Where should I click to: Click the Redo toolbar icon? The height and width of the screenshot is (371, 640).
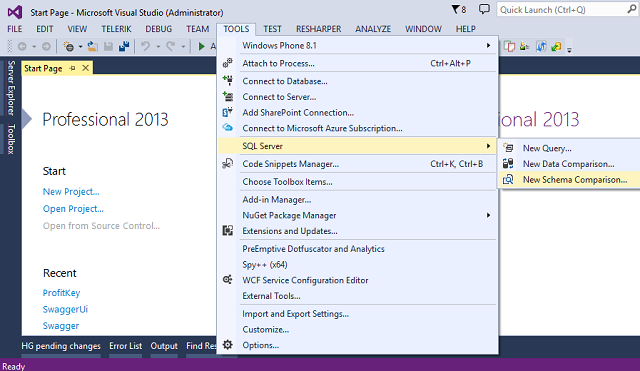coord(171,47)
